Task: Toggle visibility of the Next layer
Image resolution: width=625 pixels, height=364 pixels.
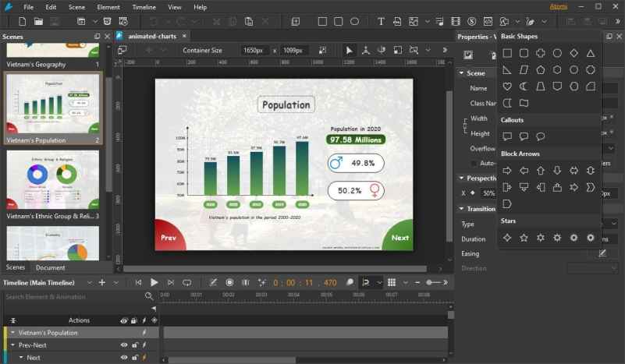Action: [123, 358]
